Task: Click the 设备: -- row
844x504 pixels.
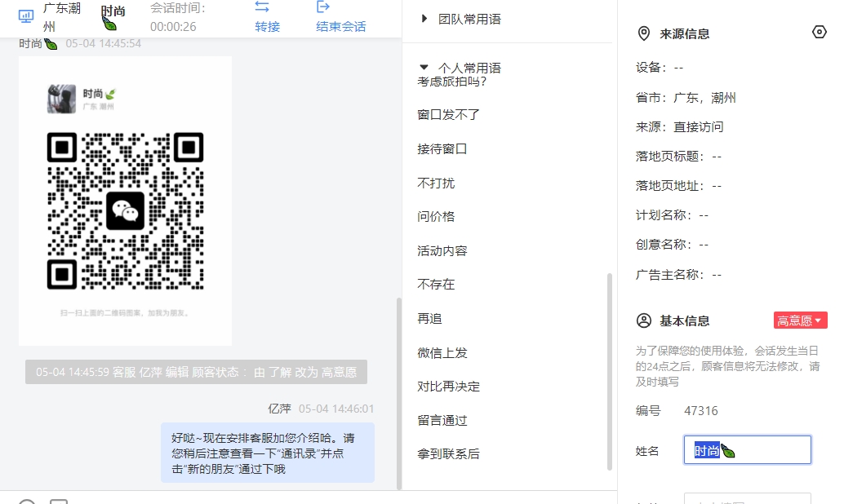Action: coord(660,68)
